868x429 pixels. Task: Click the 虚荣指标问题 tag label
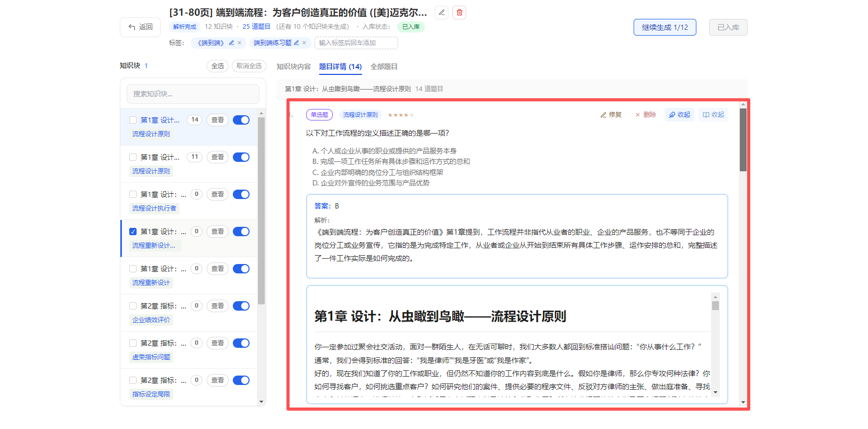[151, 357]
